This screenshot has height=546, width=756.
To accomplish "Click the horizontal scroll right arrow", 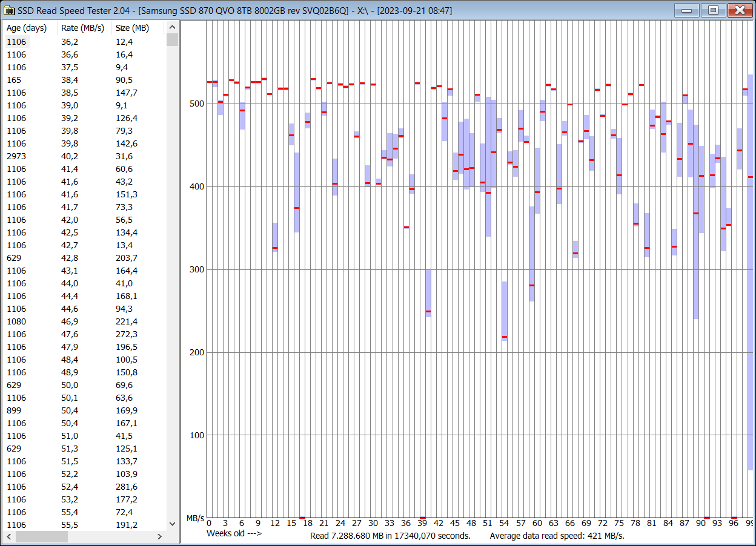I will click(x=160, y=537).
